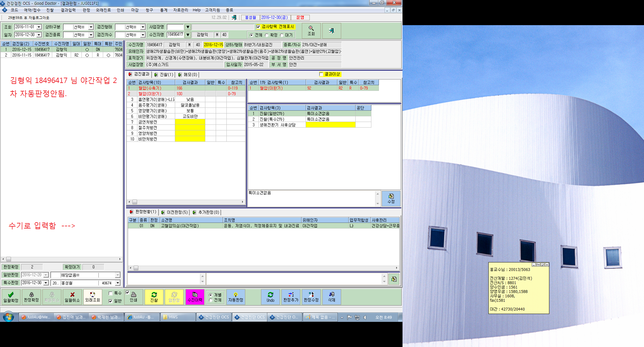644x347 pixels.
Task: Click the 수정 edit button beside the notes
Action: [391, 199]
